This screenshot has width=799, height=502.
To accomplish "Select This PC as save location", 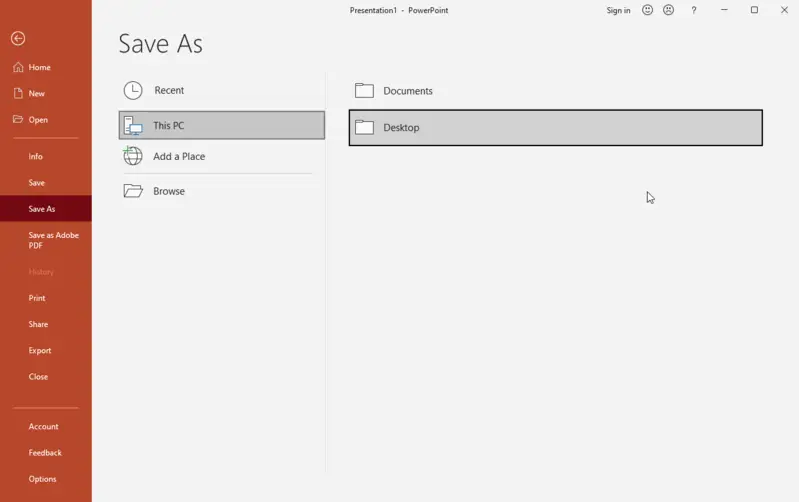I will tap(222, 125).
